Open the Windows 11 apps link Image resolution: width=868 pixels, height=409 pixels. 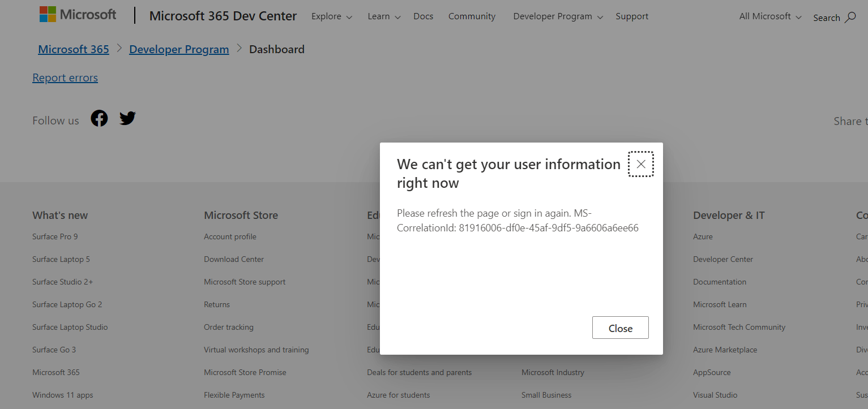click(63, 395)
